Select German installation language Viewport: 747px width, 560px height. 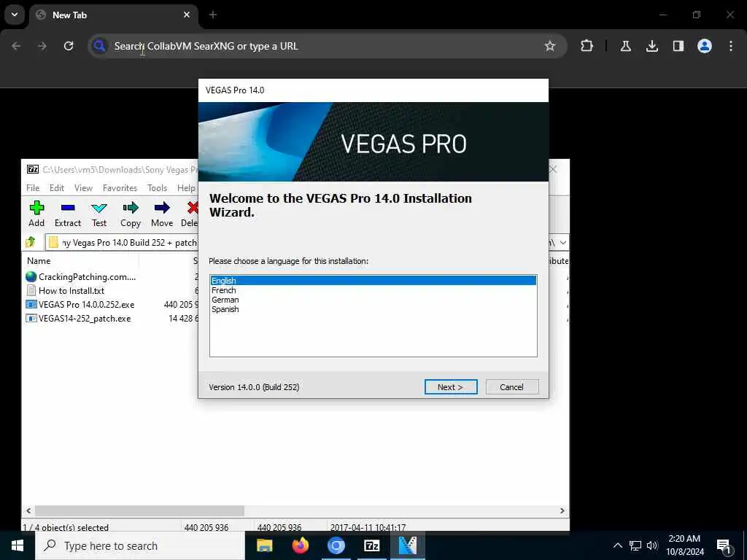tap(373, 300)
